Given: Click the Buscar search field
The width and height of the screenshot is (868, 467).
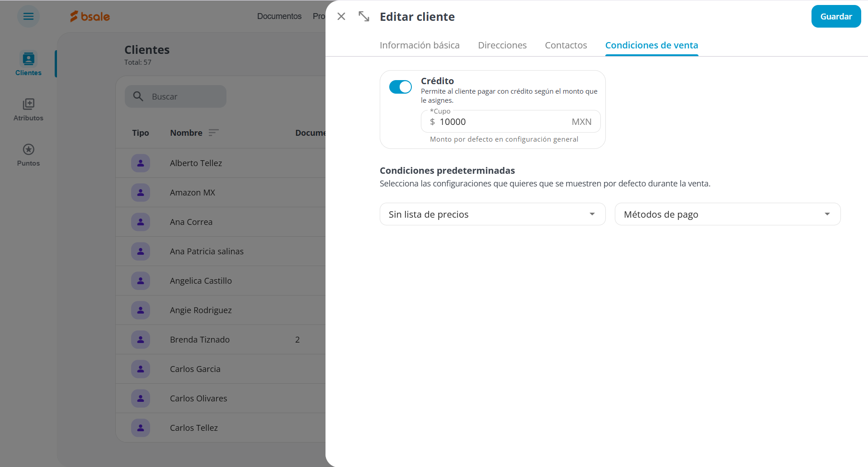Looking at the screenshot, I should click(x=175, y=96).
